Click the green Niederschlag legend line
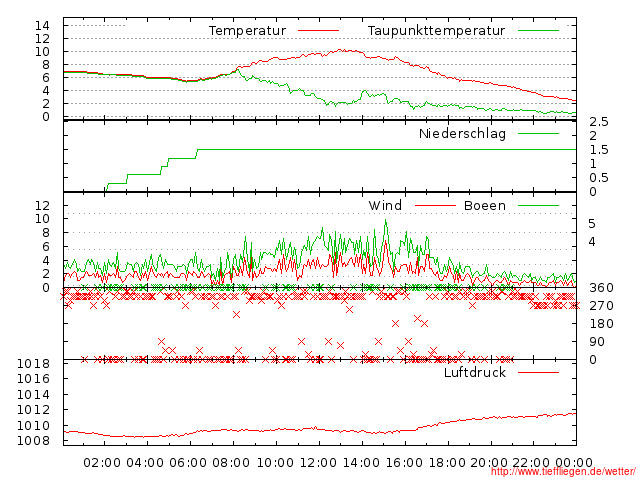The image size is (640, 480). pos(538,133)
